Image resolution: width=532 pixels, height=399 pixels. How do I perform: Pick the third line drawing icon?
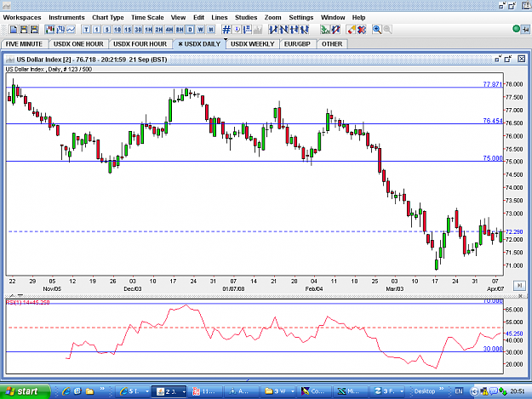click(x=295, y=30)
